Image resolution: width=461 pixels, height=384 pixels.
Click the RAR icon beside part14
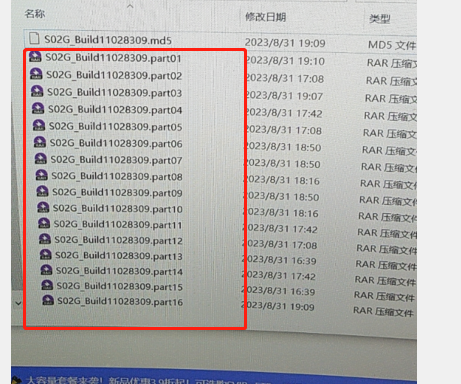click(46, 270)
